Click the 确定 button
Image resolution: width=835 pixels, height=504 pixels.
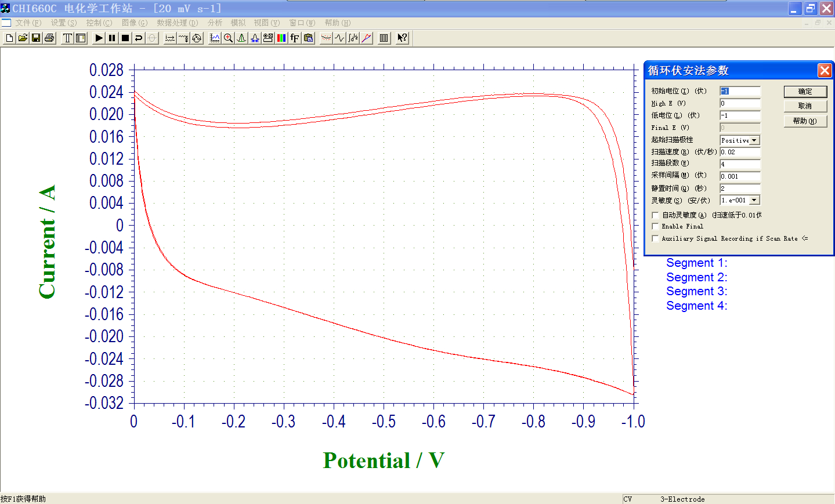click(805, 92)
